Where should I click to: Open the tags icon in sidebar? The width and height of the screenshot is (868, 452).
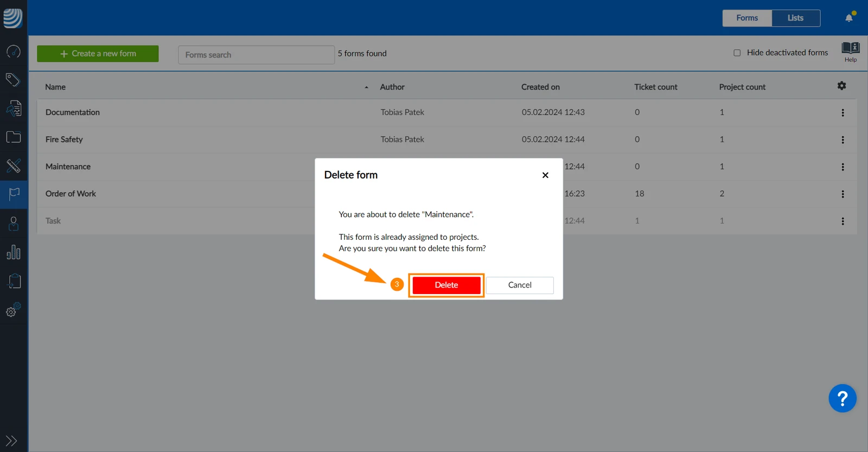coord(14,80)
